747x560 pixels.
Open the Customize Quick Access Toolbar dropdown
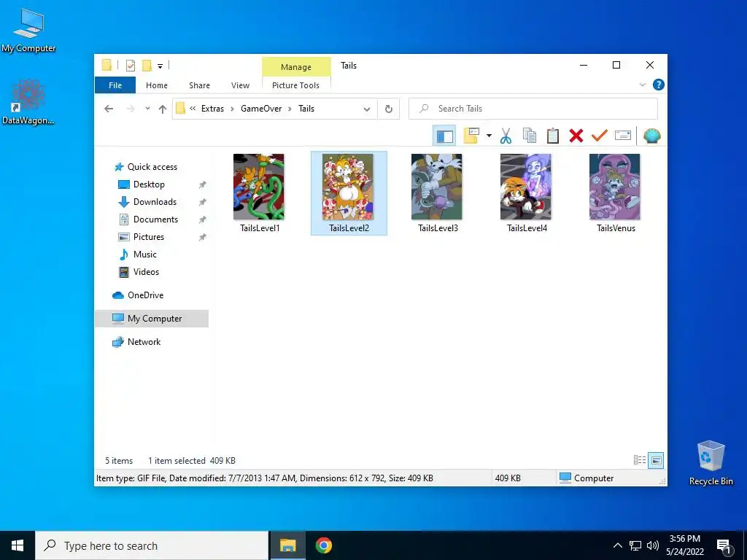(x=160, y=66)
